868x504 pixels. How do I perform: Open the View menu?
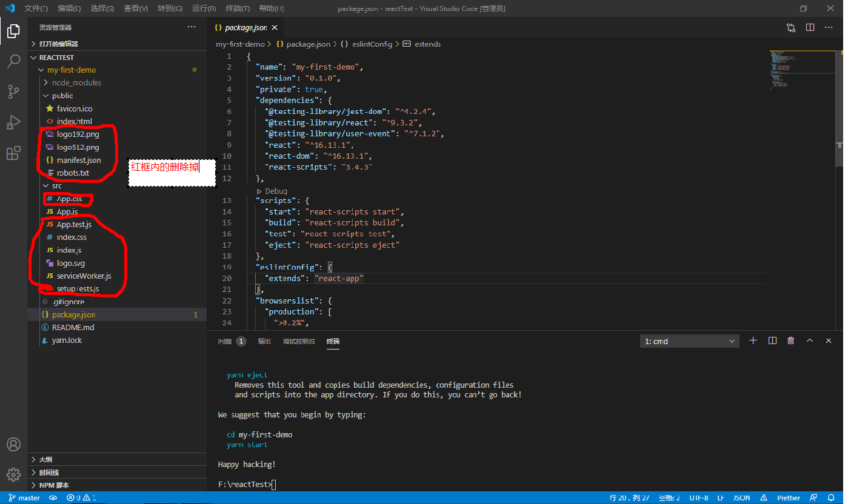135,8
